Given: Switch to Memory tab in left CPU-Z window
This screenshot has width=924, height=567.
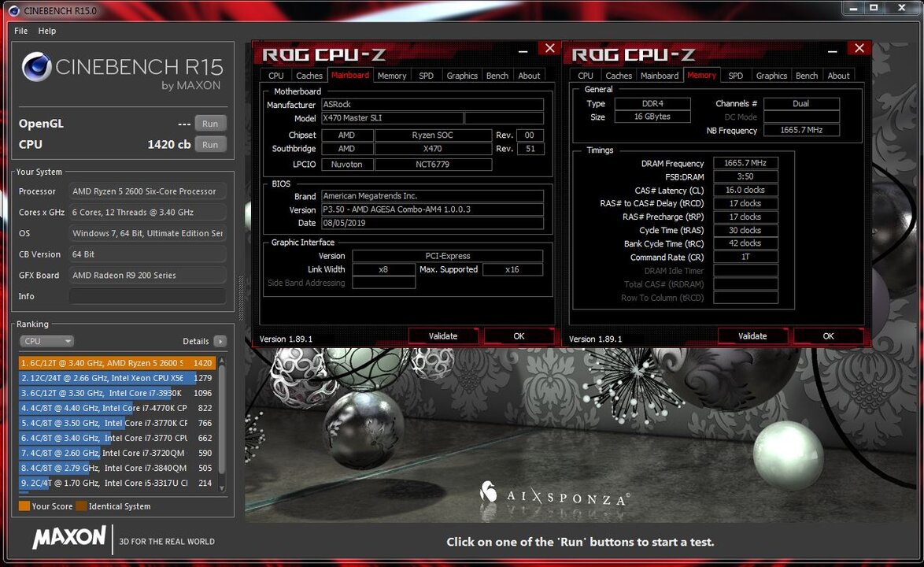Looking at the screenshot, I should [x=392, y=76].
